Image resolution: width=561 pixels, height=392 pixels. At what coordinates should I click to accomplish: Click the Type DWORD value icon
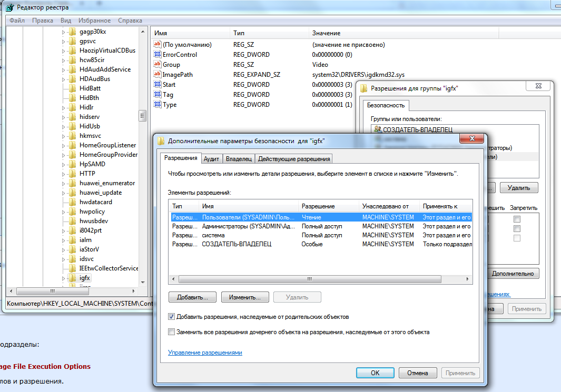pyautogui.click(x=158, y=104)
